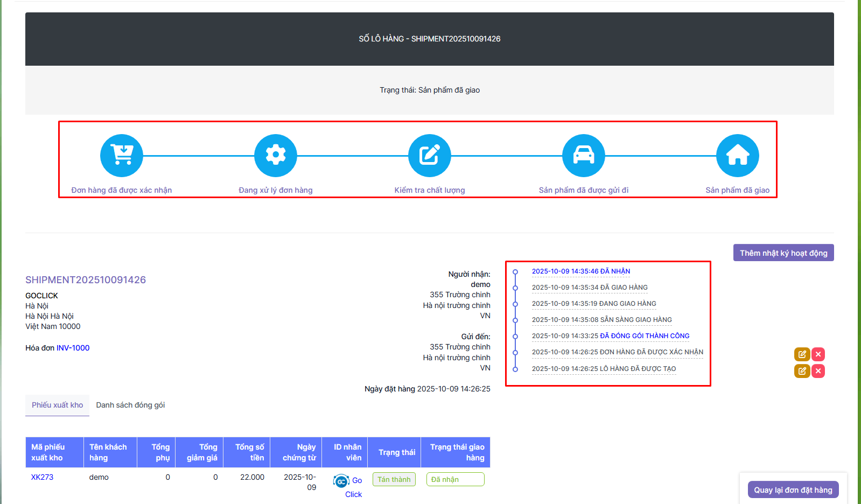
Task: Click the house product delivered icon
Action: [x=737, y=156]
